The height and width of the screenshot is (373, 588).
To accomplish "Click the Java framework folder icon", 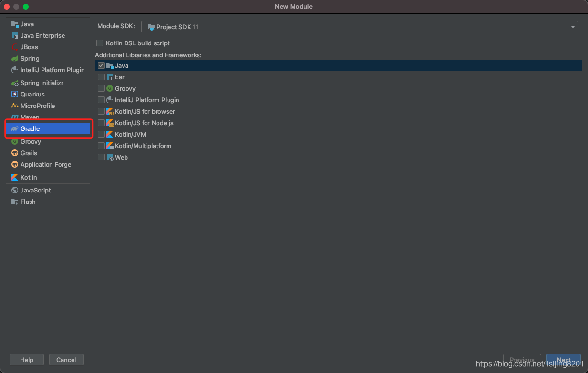I will [110, 65].
